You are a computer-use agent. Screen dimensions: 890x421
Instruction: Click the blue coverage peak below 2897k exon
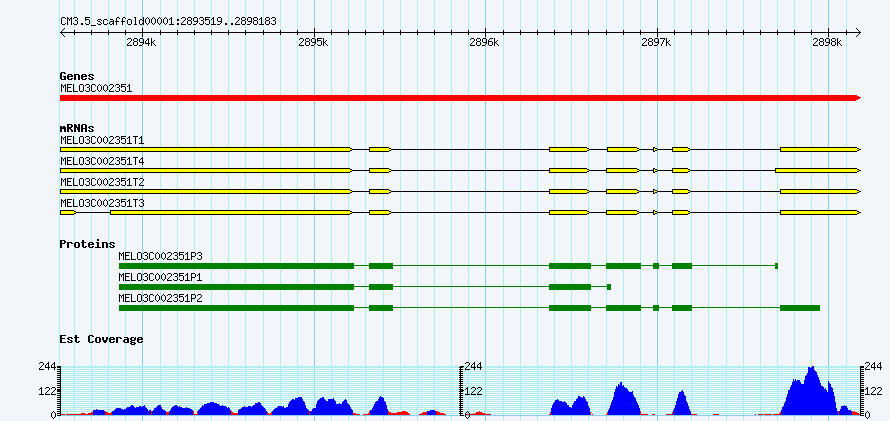coord(681,403)
